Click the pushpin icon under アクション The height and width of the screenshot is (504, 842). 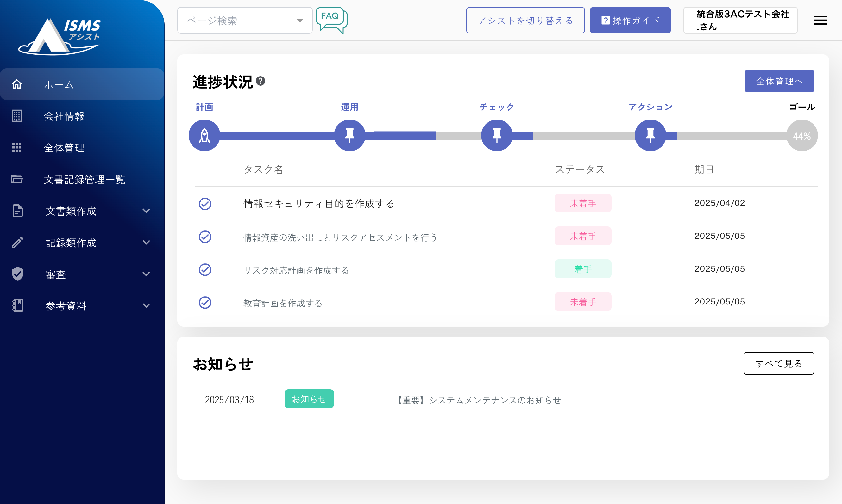tap(650, 136)
